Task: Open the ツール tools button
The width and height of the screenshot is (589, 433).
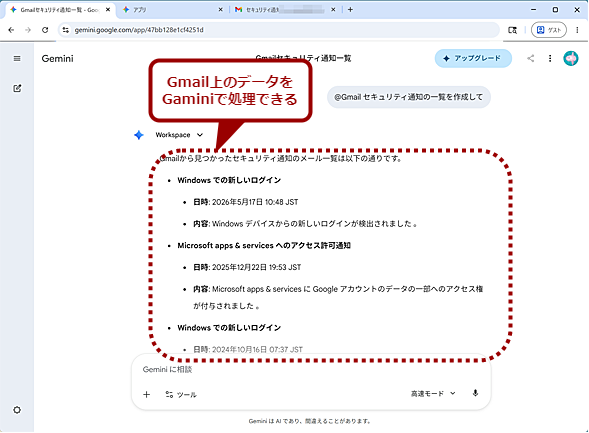Action: click(181, 394)
